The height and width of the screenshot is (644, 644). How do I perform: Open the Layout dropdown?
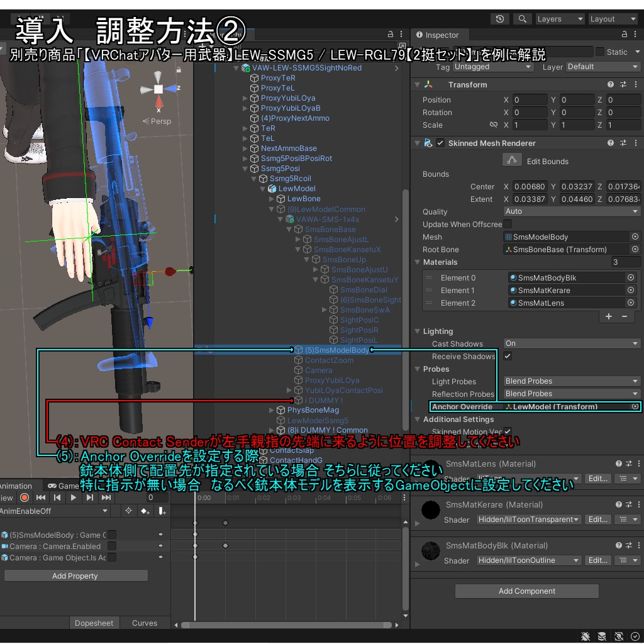613,19
